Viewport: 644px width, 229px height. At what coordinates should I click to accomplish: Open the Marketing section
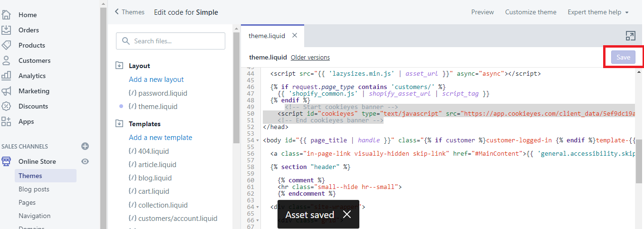click(34, 91)
